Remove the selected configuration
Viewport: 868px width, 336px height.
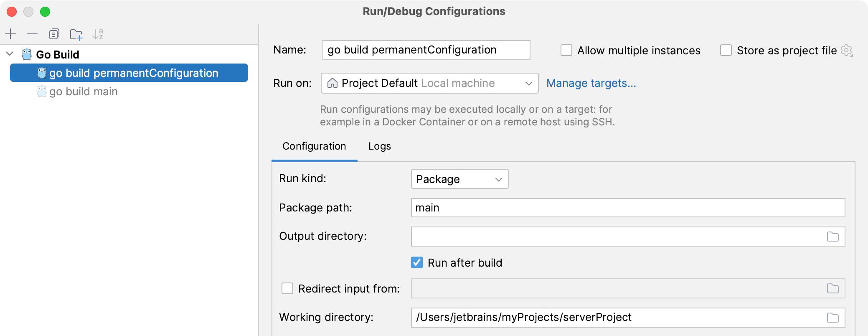[32, 34]
